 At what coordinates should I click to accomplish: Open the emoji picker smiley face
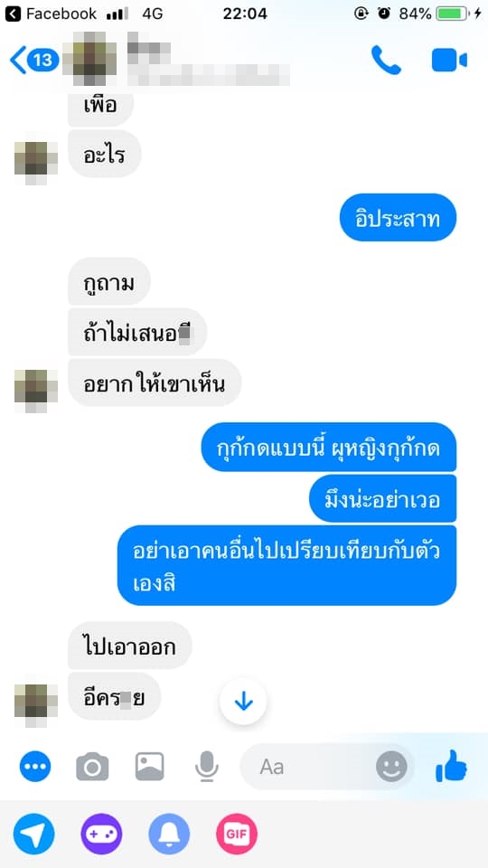[x=391, y=768]
